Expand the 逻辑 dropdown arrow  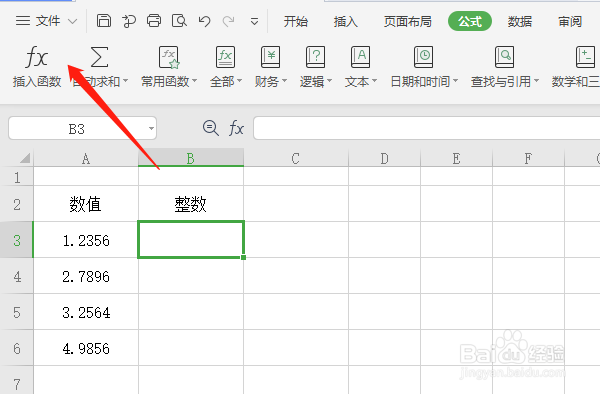pyautogui.click(x=329, y=81)
